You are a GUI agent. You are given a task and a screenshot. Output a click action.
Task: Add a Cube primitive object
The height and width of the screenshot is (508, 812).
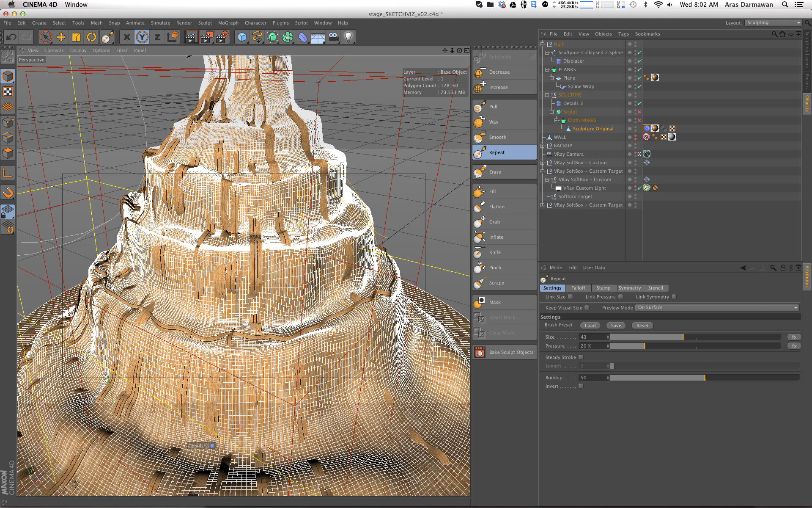coord(242,37)
